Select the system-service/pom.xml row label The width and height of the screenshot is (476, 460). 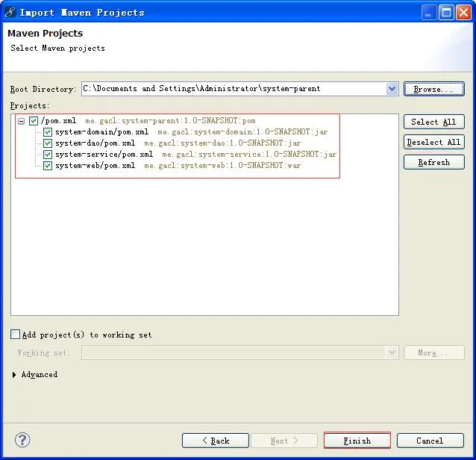click(x=104, y=155)
